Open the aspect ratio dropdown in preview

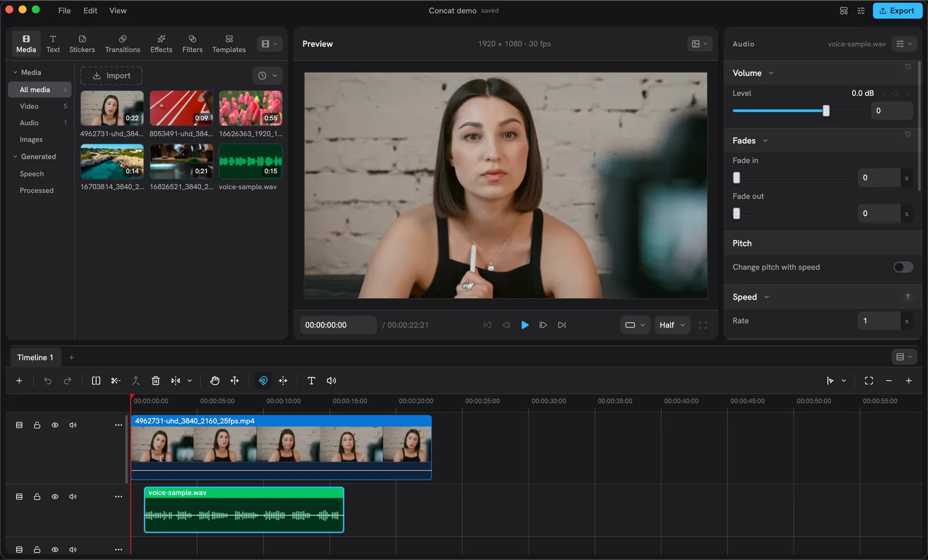[635, 325]
